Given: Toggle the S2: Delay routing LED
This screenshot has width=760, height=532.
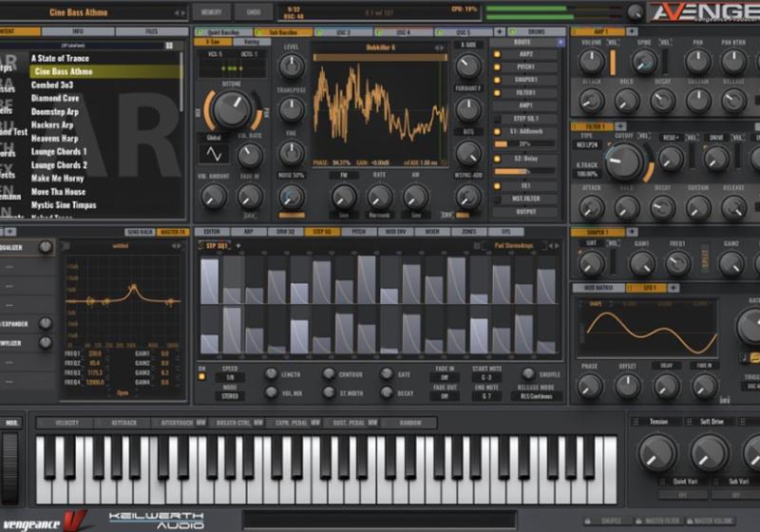Looking at the screenshot, I should (496, 158).
